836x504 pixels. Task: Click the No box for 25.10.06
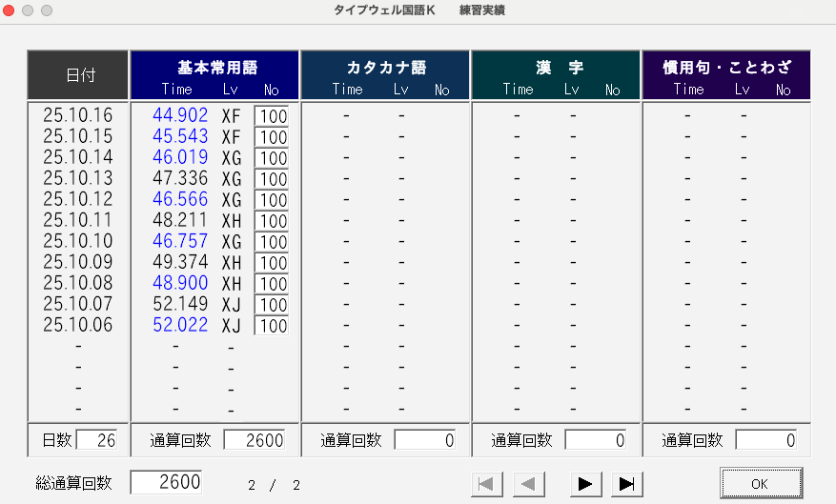click(272, 326)
